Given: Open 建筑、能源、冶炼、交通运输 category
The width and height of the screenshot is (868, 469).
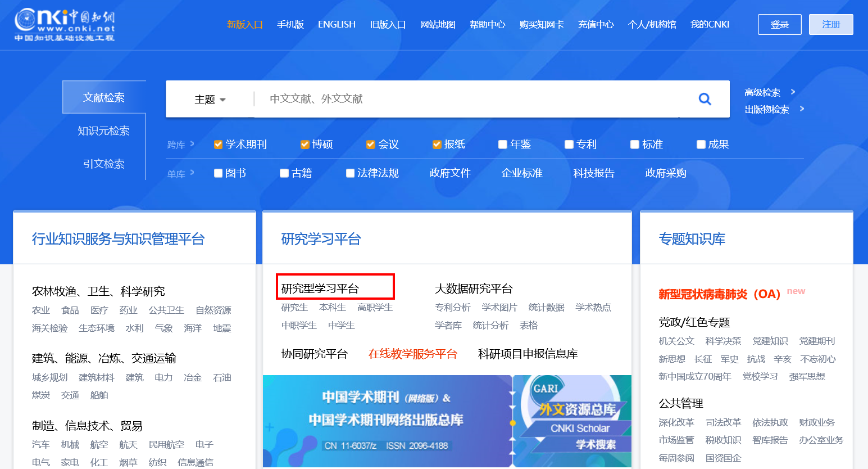Looking at the screenshot, I should click(x=104, y=358).
